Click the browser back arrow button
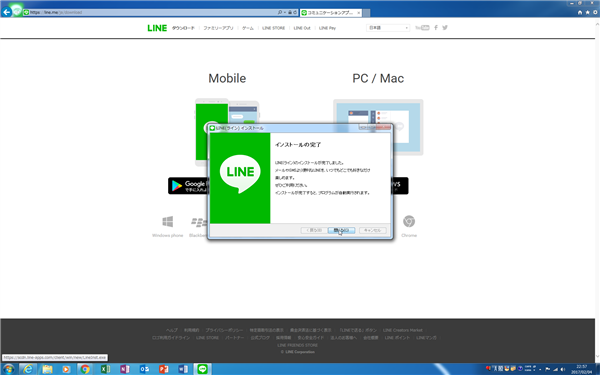Viewport: 600px width, 375px height. (7, 12)
